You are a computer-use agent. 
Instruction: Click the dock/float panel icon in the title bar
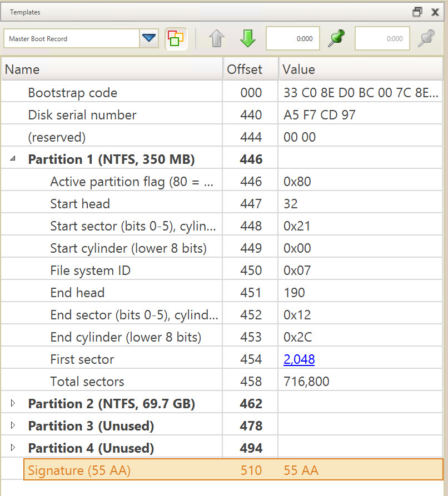pos(417,12)
